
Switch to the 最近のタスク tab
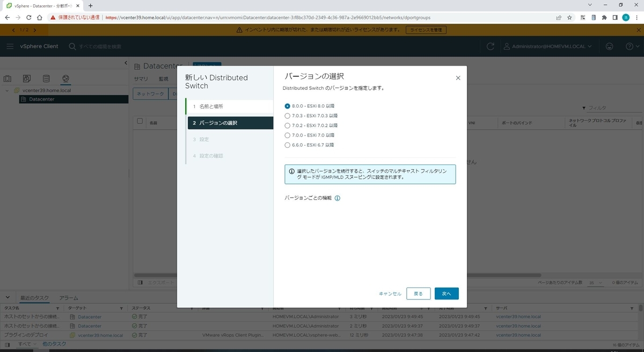click(35, 298)
